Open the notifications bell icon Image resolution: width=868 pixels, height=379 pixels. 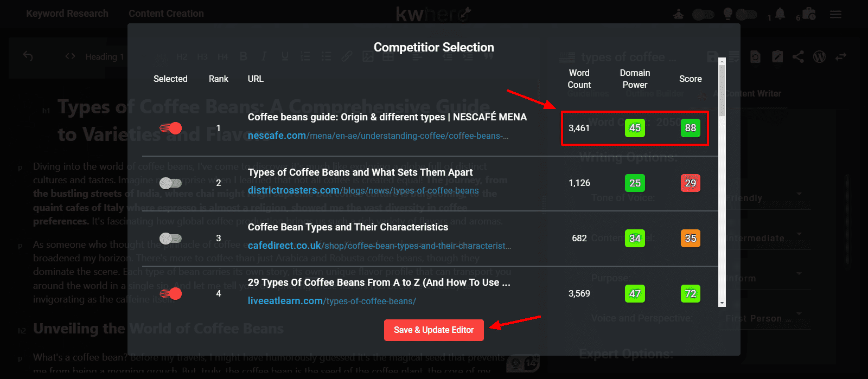(780, 14)
